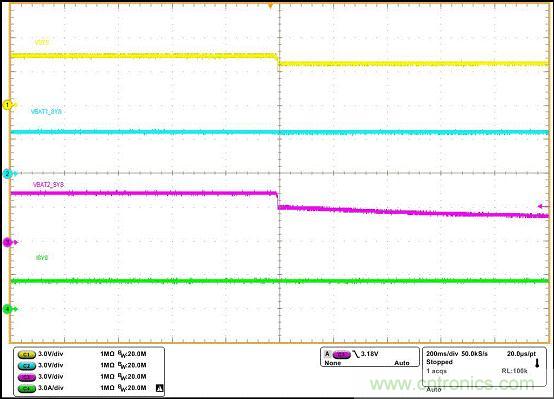Screen dimensions: 554x399
Task: Select the VBAT2_SYS waveform label
Action: click(48, 185)
